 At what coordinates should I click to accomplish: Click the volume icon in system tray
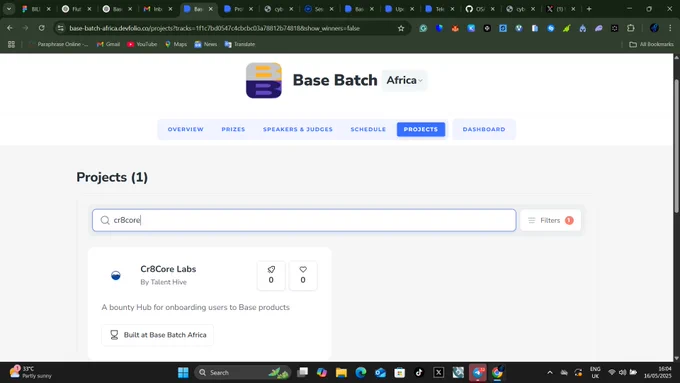[623, 372]
